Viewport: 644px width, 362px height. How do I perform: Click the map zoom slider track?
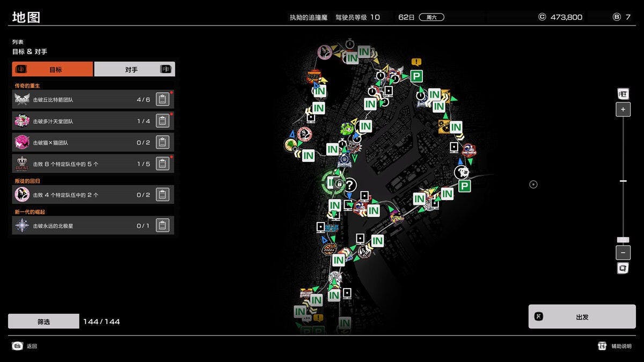[623, 181]
